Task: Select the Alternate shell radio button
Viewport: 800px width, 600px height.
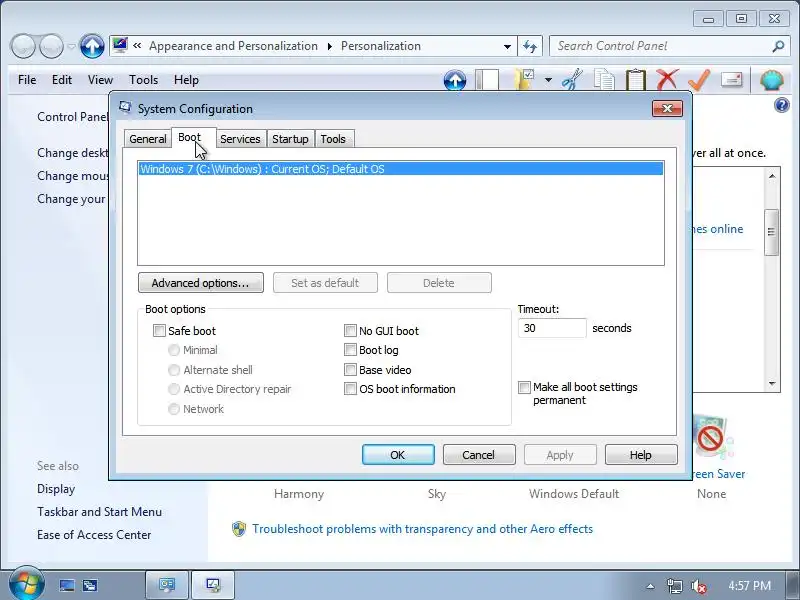Action: 174,370
